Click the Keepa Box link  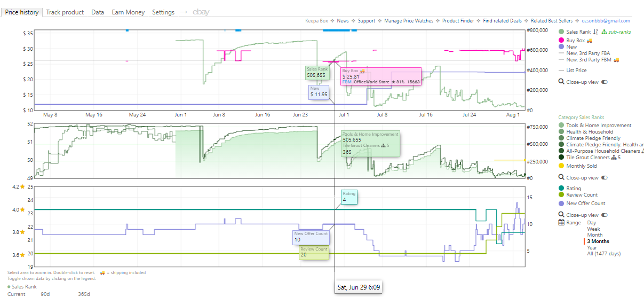(316, 21)
